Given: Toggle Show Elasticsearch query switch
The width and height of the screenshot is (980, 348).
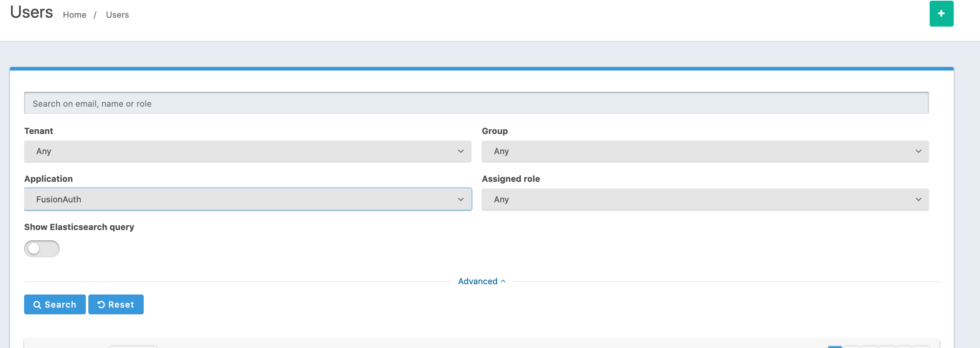Looking at the screenshot, I should 42,248.
